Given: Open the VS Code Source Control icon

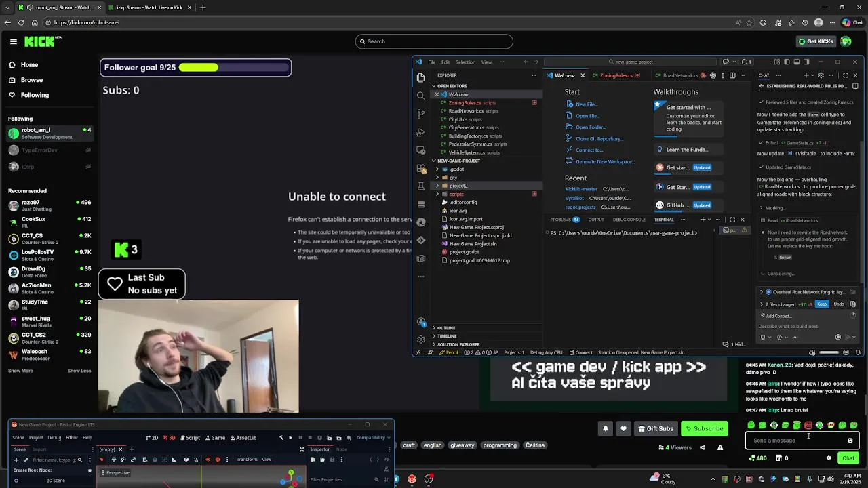Looking at the screenshot, I should [420, 114].
